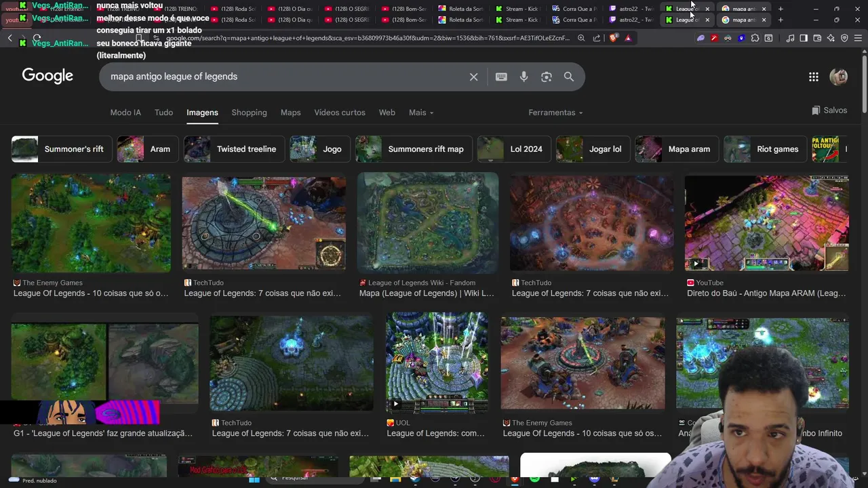
Task: Switch to the Vídeos curtos tab
Action: (x=340, y=113)
